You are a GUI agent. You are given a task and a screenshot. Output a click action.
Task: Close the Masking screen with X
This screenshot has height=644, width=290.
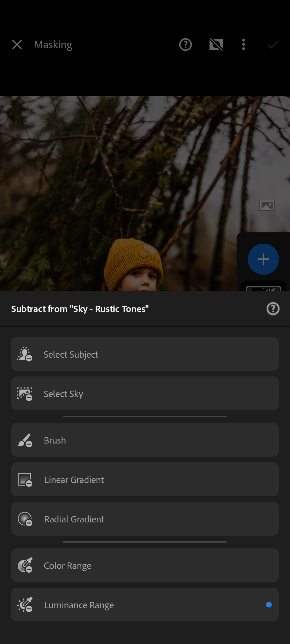(17, 45)
